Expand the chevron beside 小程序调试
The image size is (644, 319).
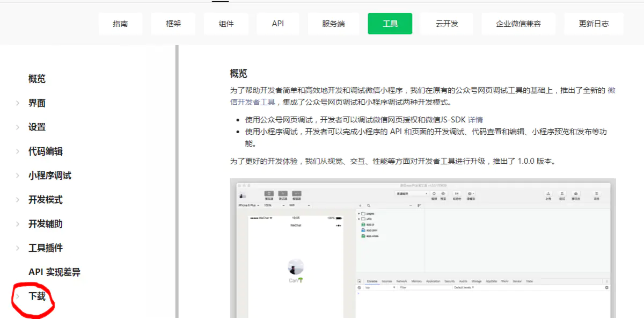(18, 176)
